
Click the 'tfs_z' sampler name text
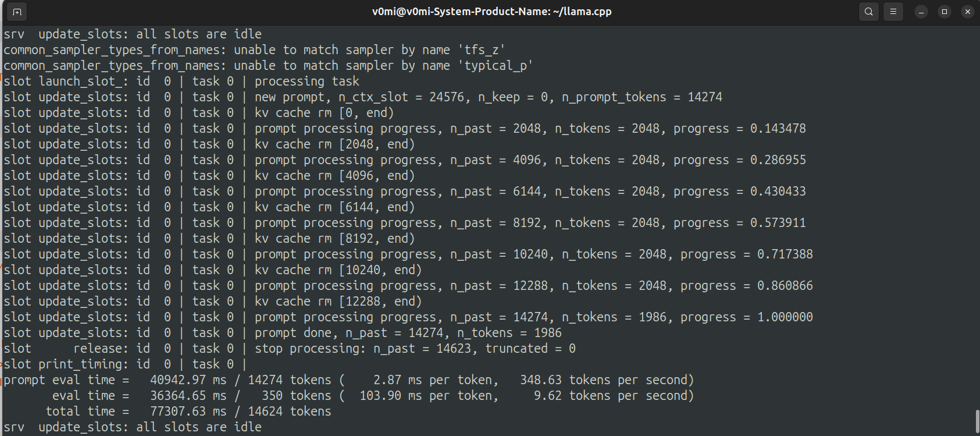coord(484,50)
